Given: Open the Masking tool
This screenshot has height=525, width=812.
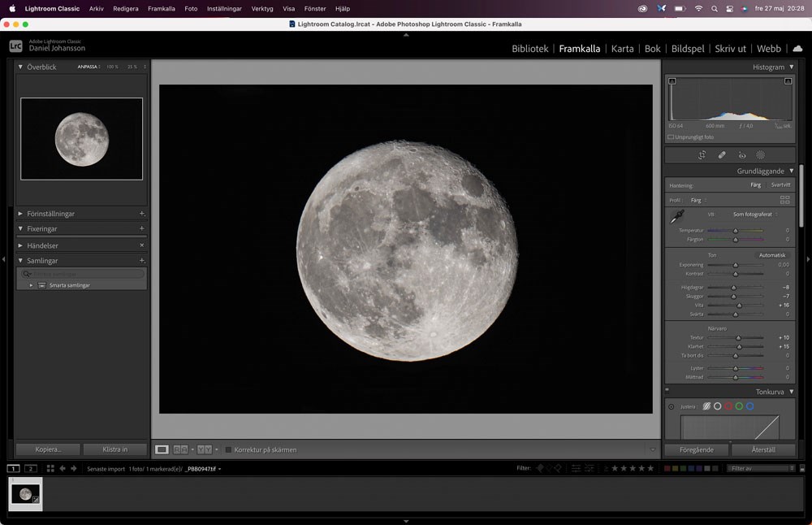Looking at the screenshot, I should 760,154.
